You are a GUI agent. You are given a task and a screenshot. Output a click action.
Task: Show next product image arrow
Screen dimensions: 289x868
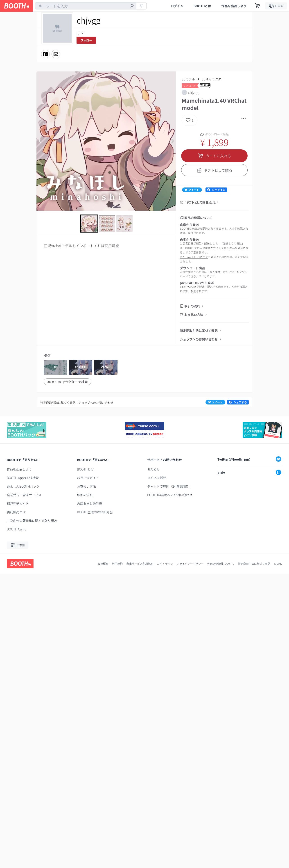173,141
